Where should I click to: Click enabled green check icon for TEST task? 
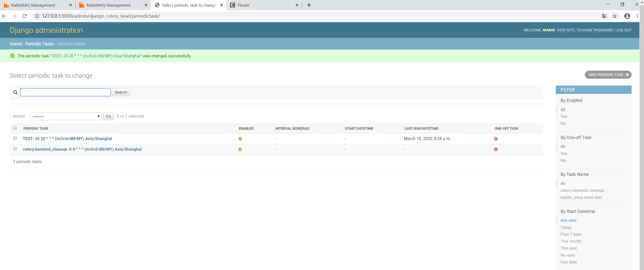(x=240, y=139)
